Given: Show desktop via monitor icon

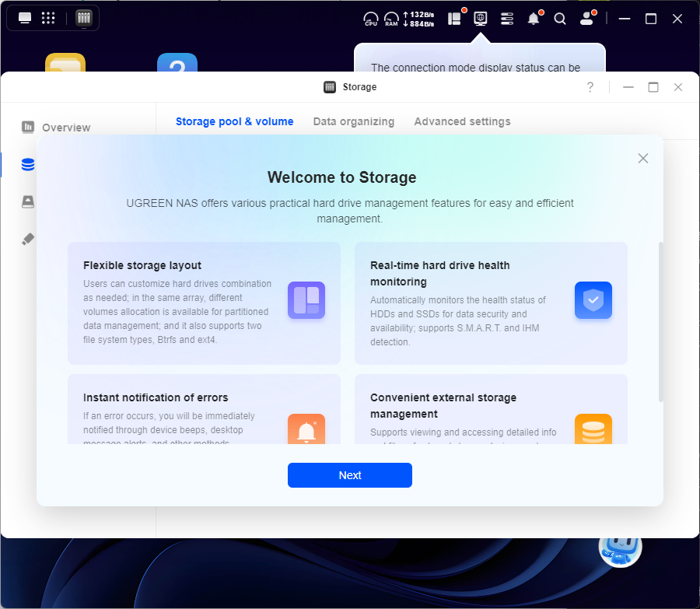Looking at the screenshot, I should pyautogui.click(x=25, y=18).
